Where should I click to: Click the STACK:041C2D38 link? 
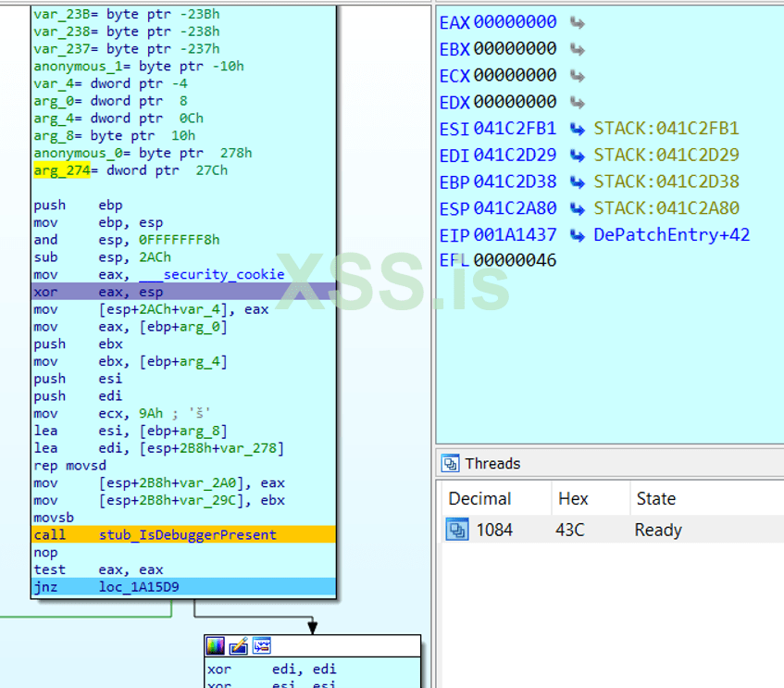[x=666, y=181]
